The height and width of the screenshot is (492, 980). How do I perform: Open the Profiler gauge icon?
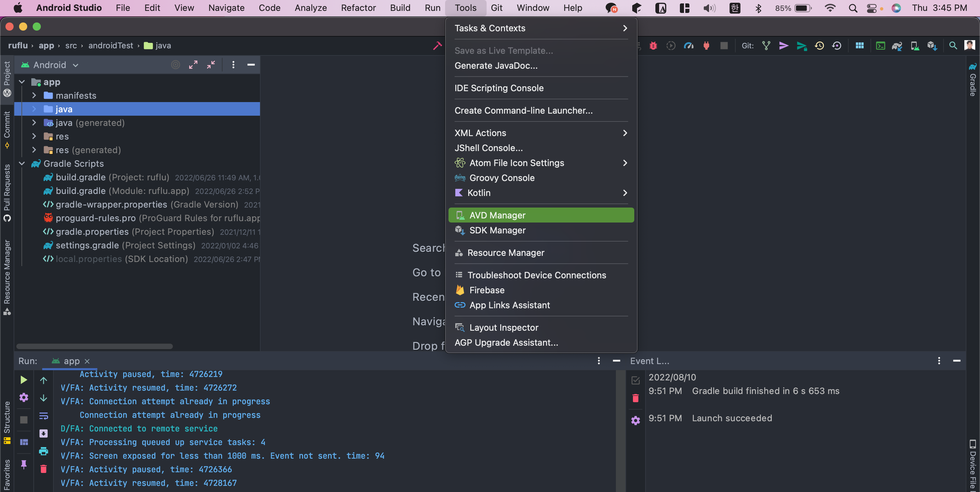(689, 46)
